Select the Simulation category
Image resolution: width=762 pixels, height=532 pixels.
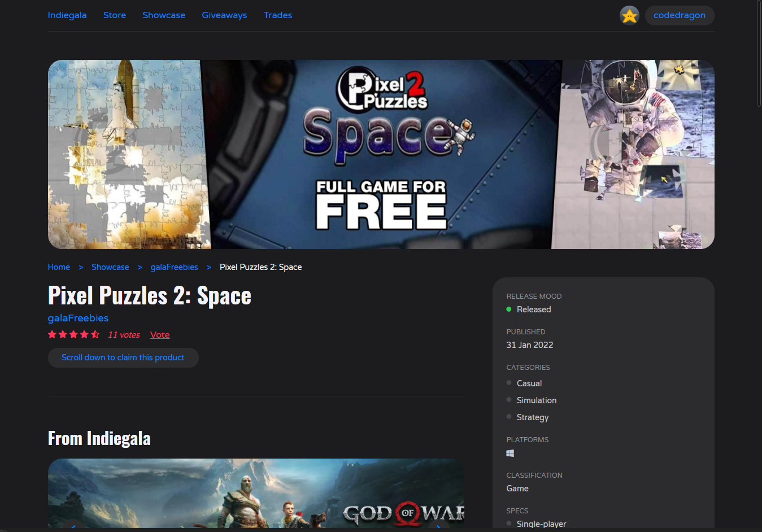coord(537,400)
